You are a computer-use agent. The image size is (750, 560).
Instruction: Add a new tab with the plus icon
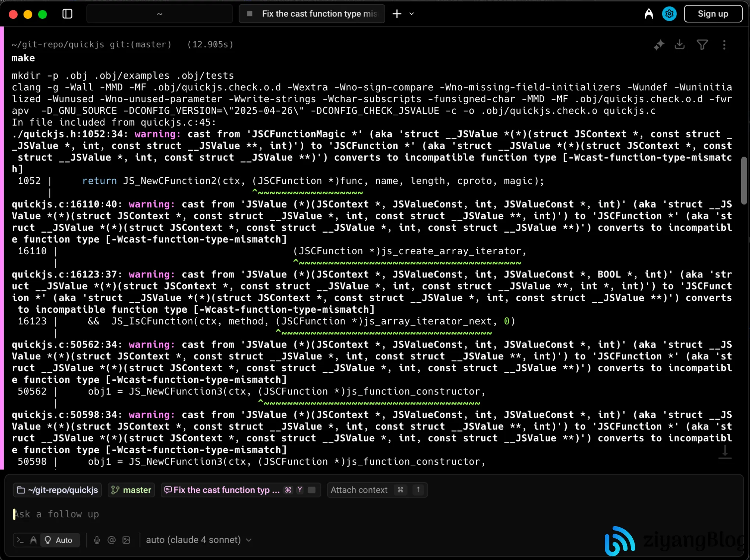coord(397,14)
